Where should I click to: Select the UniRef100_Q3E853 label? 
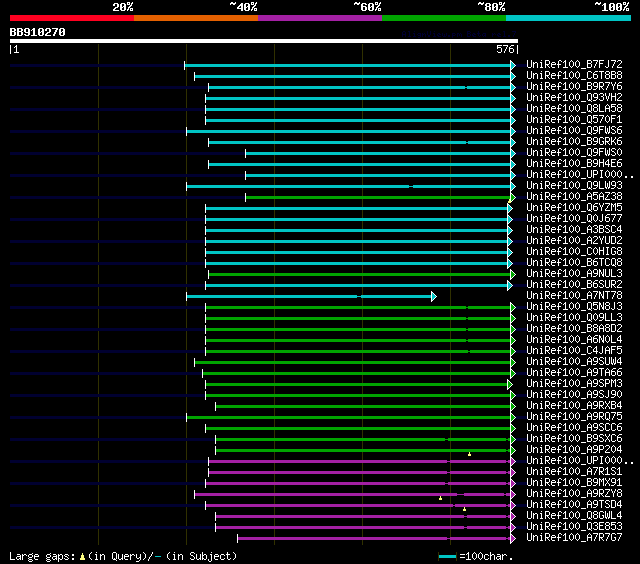[574, 527]
